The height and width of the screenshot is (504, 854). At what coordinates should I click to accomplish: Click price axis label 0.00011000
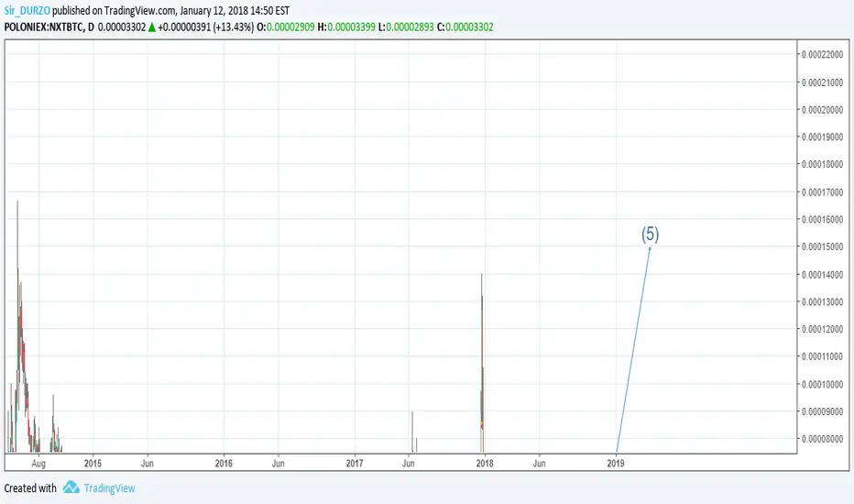[823, 356]
